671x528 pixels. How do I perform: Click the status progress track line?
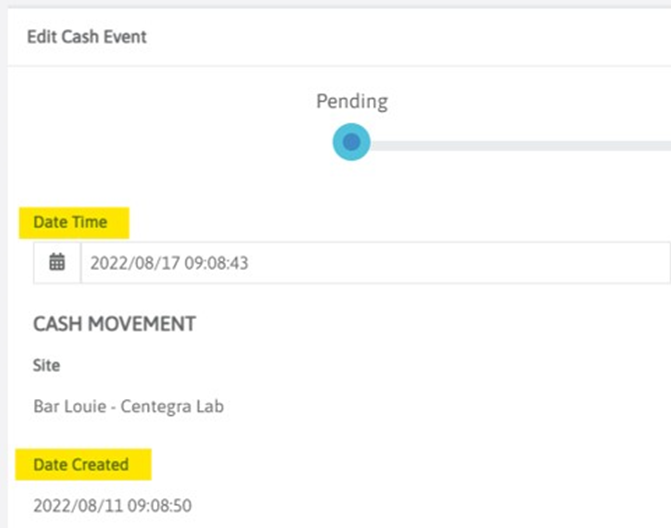pos(520,145)
